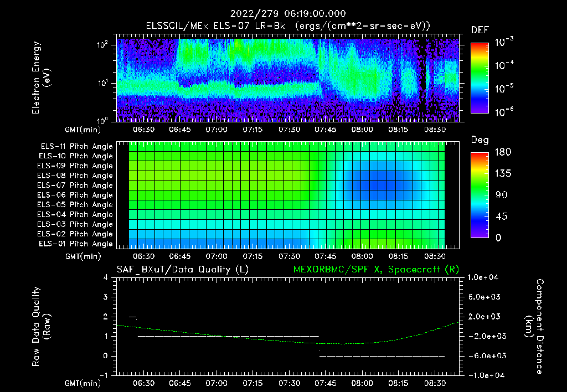Select the ELS-11 Pitch Angle row label
This screenshot has height=392, width=567.
coord(76,147)
